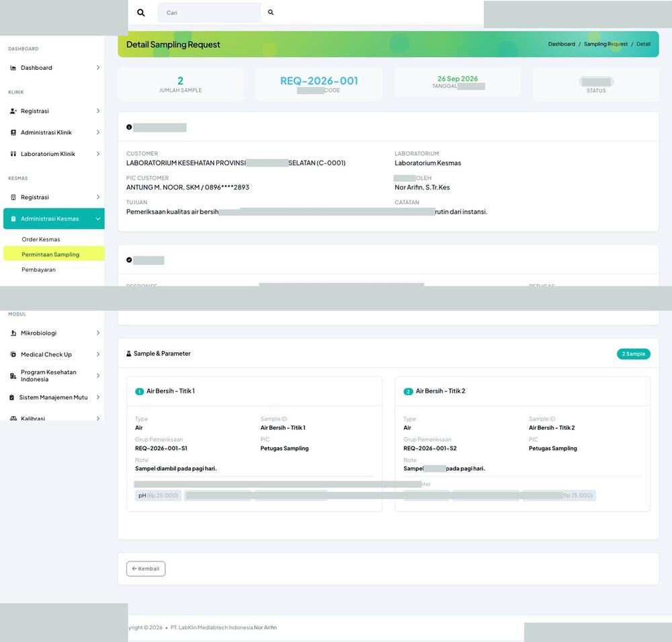This screenshot has height=642, width=672.
Task: Click the STATUS badge in the summary card
Action: [596, 81]
